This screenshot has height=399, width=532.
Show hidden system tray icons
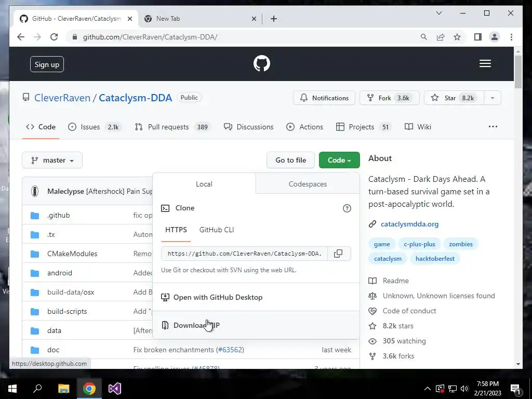point(428,389)
